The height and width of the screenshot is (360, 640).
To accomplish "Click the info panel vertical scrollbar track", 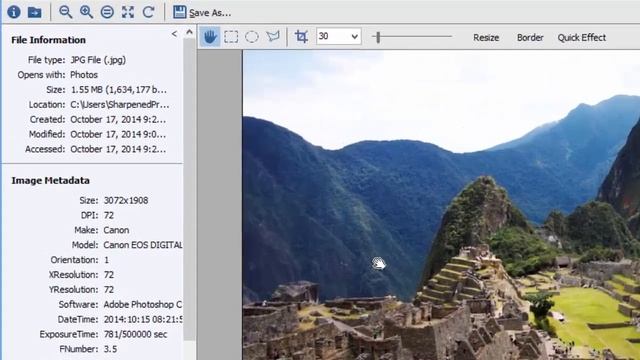I will click(x=189, y=190).
